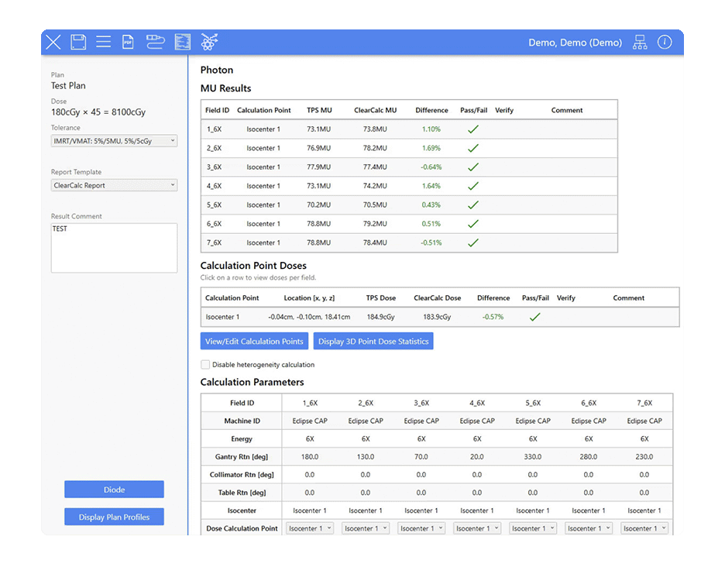
Task: Click the 74.2MU ClearCalc MU value
Action: [375, 186]
